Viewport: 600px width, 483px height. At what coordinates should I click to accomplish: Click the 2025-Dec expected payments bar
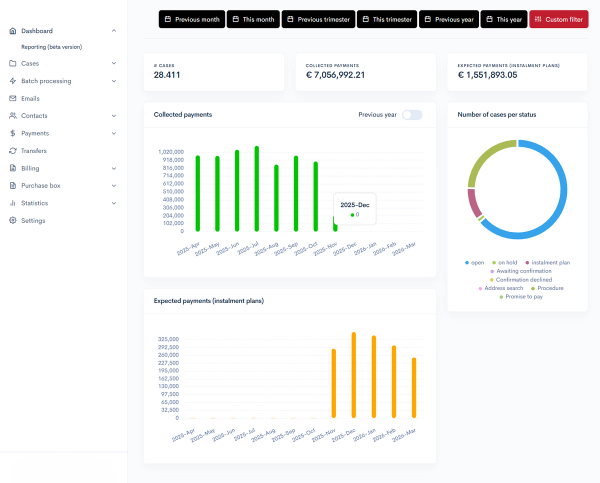pyautogui.click(x=354, y=375)
